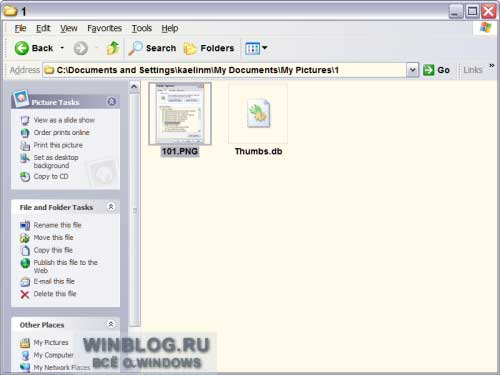This screenshot has width=500, height=375.
Task: Expand the Links toolbar chevron
Action: tap(492, 66)
